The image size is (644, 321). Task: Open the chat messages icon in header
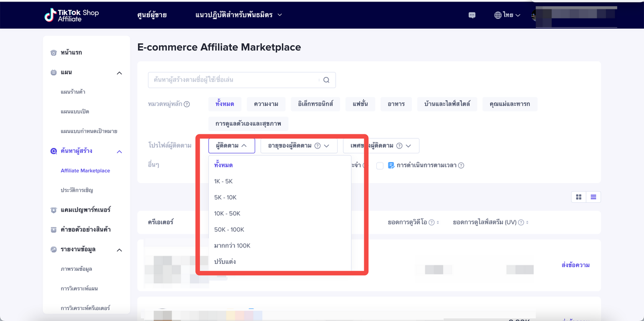coord(472,15)
